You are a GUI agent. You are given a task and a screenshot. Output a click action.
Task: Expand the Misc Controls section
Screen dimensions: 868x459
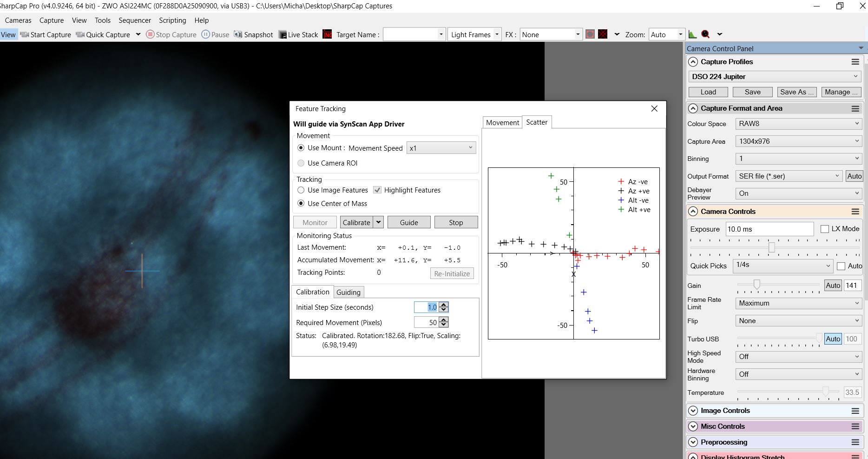click(693, 426)
